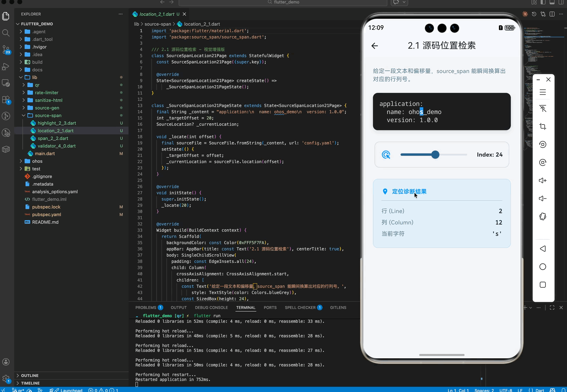Viewport: 567px width, 392px height.
Task: Switch to the DEBUG CONSOLE tab
Action: (211, 308)
